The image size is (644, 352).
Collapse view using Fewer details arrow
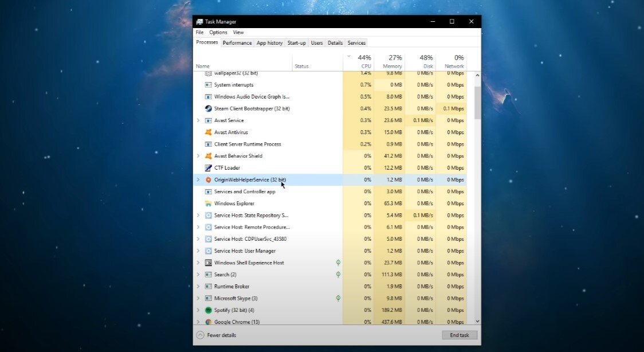200,335
